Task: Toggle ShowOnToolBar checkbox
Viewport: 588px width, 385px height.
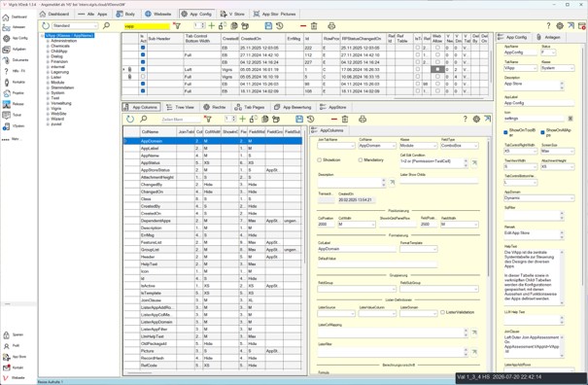Action: tap(505, 132)
